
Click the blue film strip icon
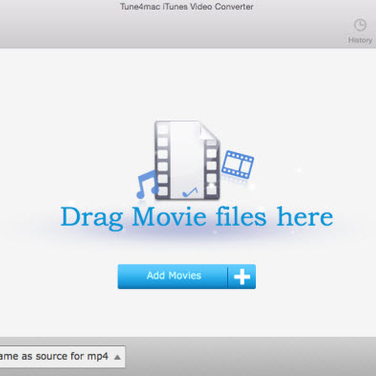coord(238,164)
